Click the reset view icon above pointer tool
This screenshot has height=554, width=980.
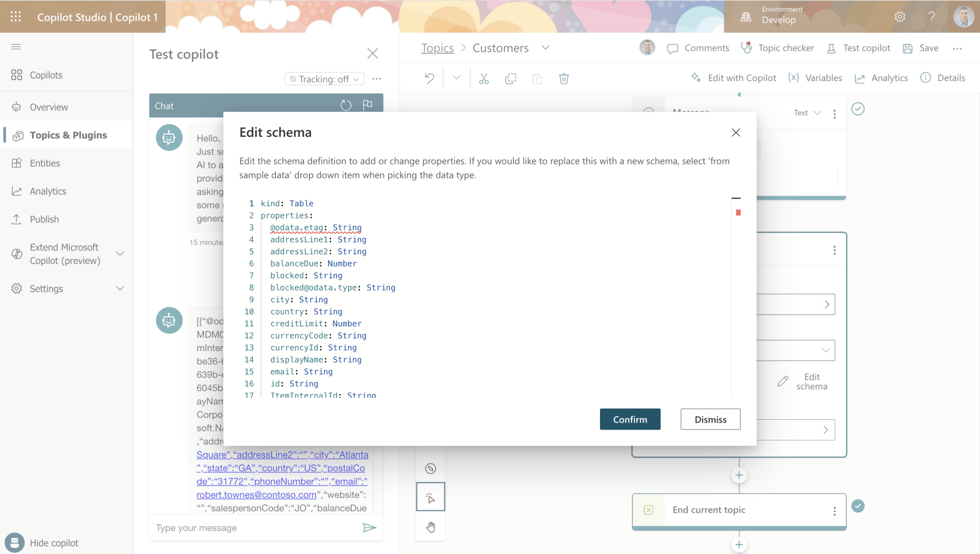[x=431, y=469]
